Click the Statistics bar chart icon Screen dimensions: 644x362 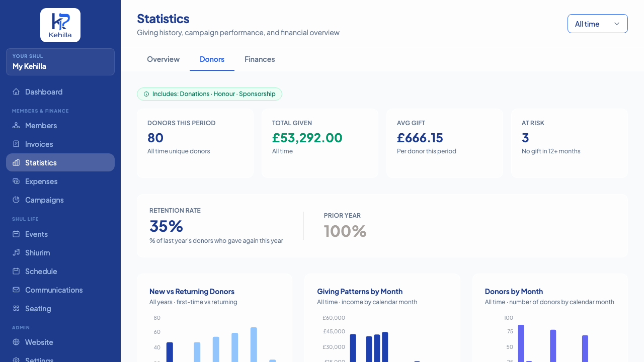pos(16,163)
